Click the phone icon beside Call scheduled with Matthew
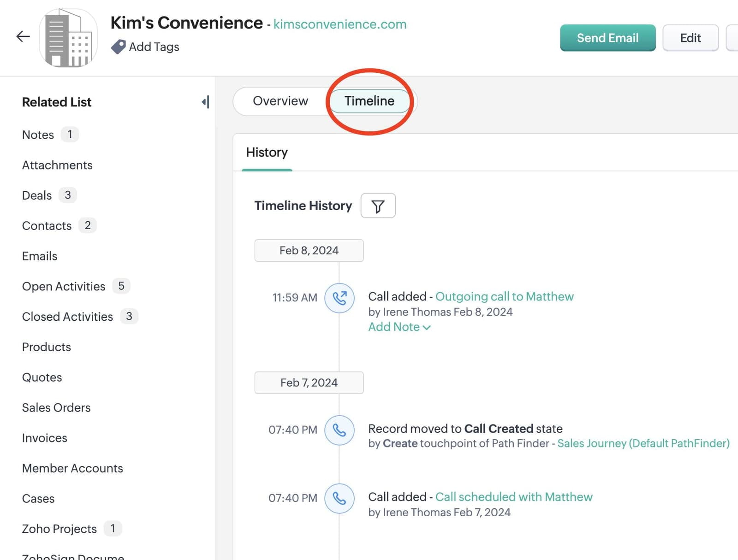The image size is (738, 560). point(339,498)
